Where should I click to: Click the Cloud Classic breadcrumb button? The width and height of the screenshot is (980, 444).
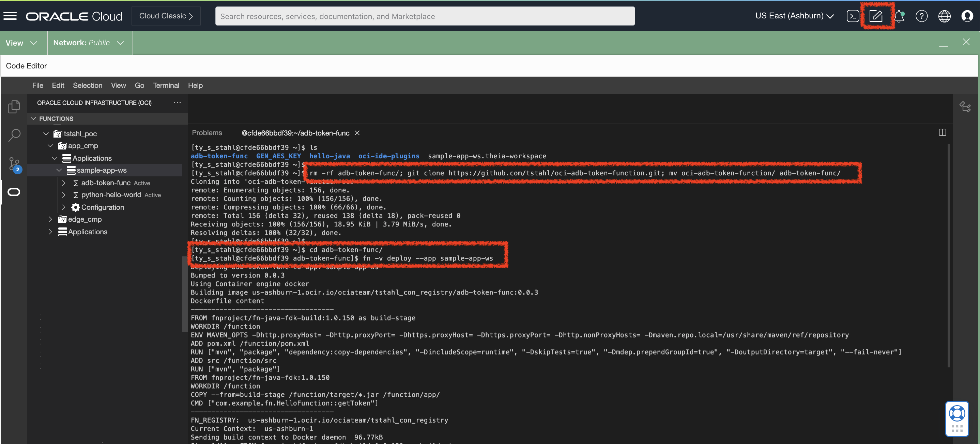(166, 16)
